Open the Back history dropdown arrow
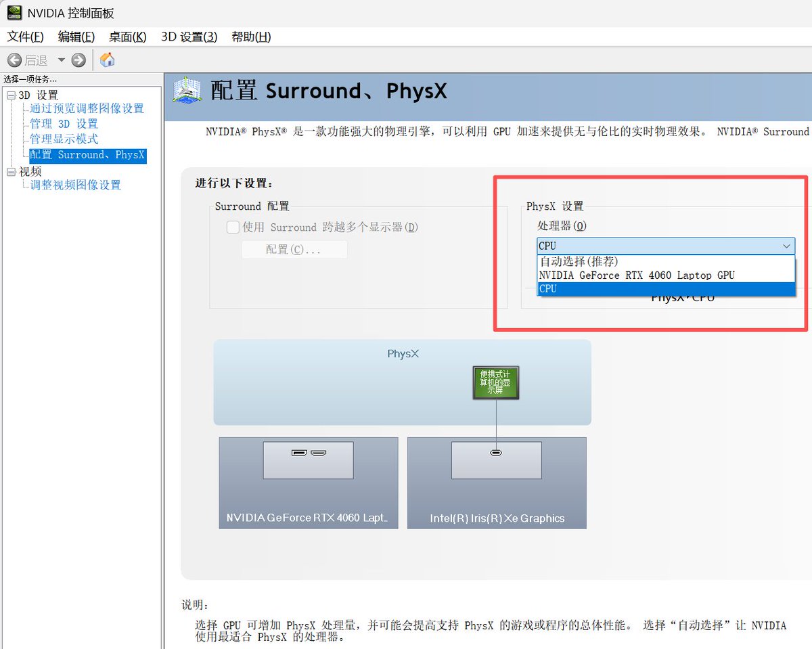Image resolution: width=812 pixels, height=649 pixels. [62, 60]
